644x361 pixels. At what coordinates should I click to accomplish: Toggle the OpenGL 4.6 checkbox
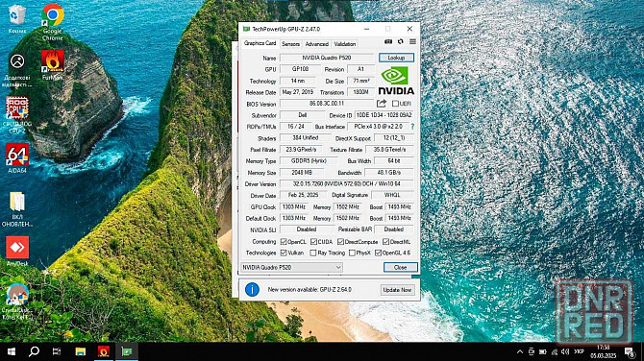(378, 253)
